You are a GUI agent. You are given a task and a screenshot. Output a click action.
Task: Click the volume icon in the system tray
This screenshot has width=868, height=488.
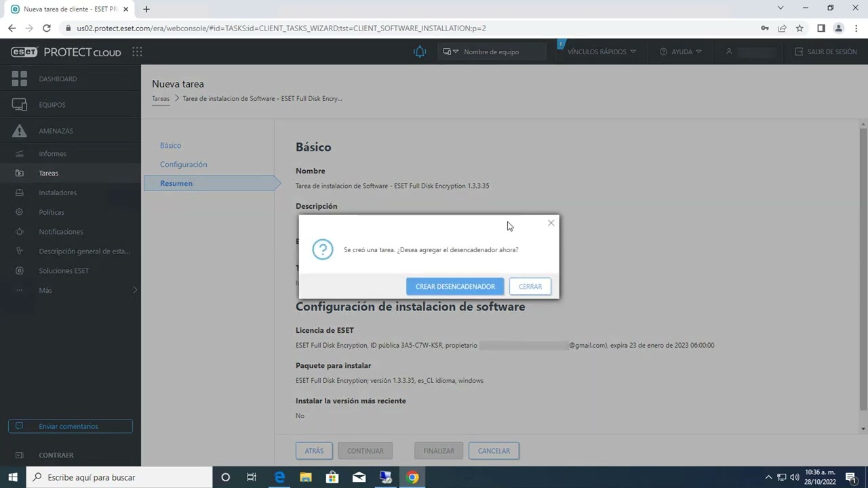click(x=793, y=477)
